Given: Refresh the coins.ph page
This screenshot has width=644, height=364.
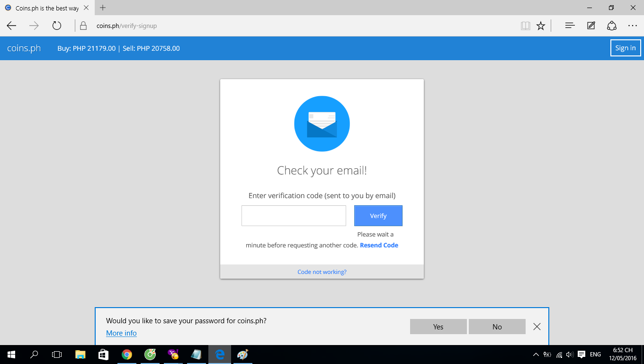Looking at the screenshot, I should (x=57, y=26).
